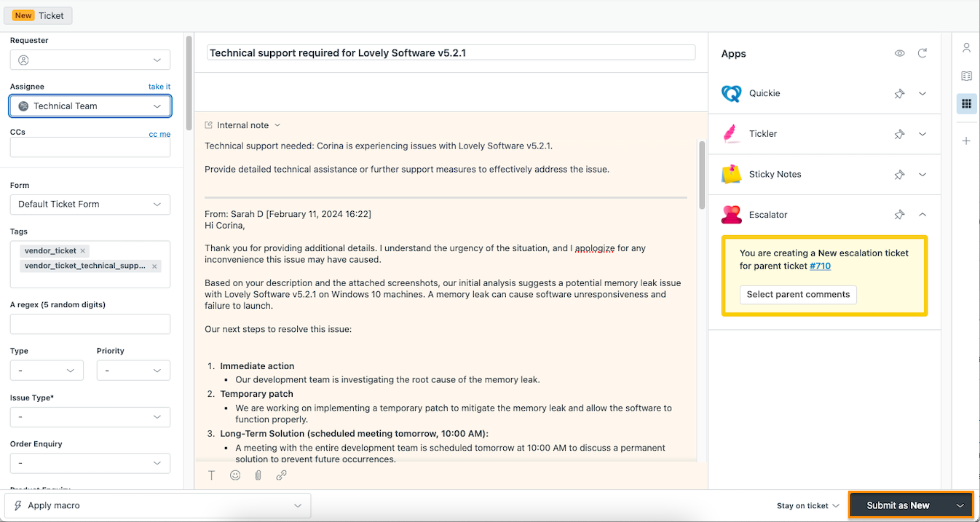Viewport: 980px width, 522px height.
Task: Click the cc me link
Action: coord(159,135)
